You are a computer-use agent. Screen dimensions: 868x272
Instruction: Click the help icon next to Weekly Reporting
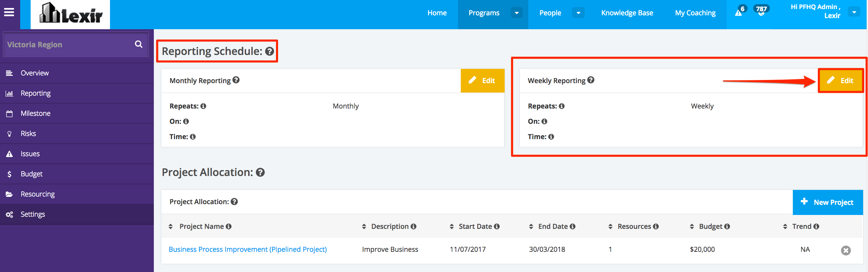[x=591, y=80]
